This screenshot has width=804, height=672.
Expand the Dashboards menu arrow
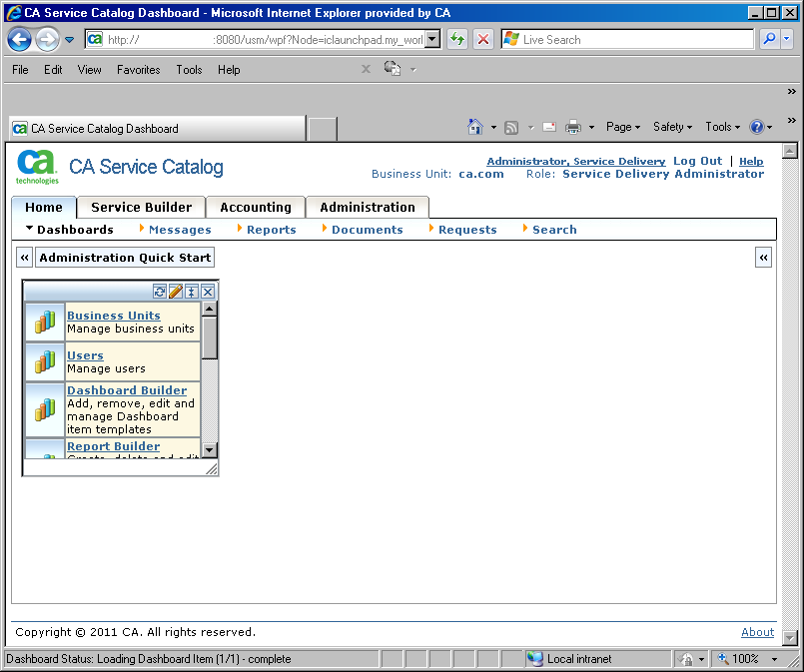pyautogui.click(x=30, y=229)
